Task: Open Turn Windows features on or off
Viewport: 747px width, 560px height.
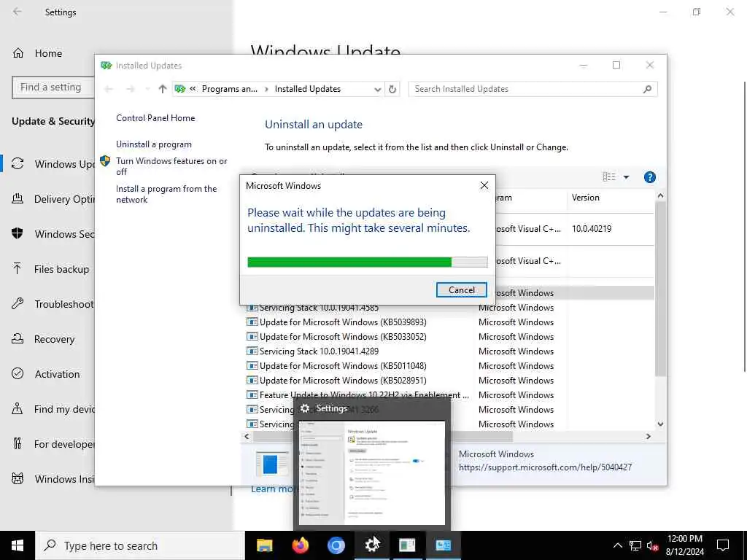Action: coord(171,166)
